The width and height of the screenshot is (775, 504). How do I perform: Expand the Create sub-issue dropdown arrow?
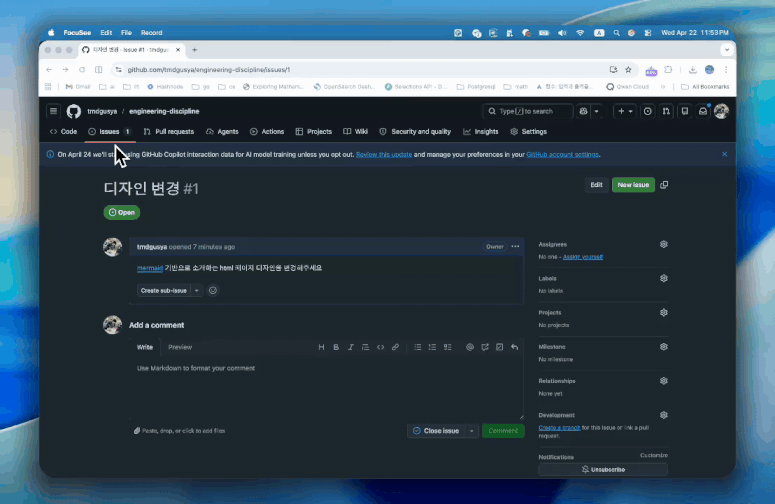tap(196, 291)
